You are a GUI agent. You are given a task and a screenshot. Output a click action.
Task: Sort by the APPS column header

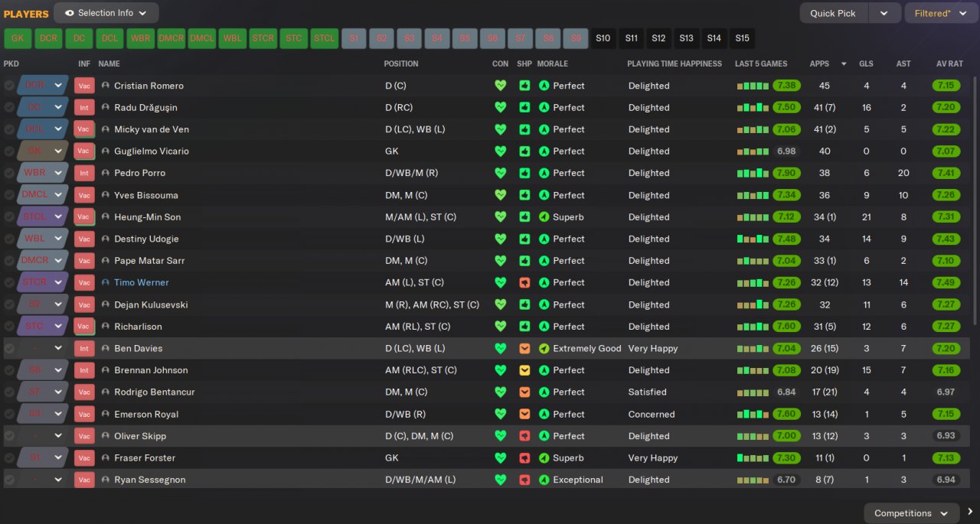tap(819, 63)
